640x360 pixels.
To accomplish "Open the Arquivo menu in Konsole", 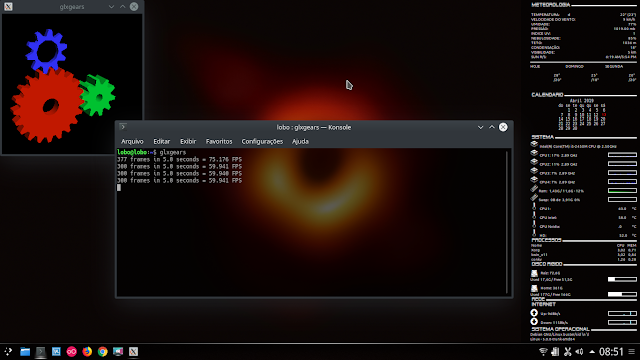I will 132,141.
